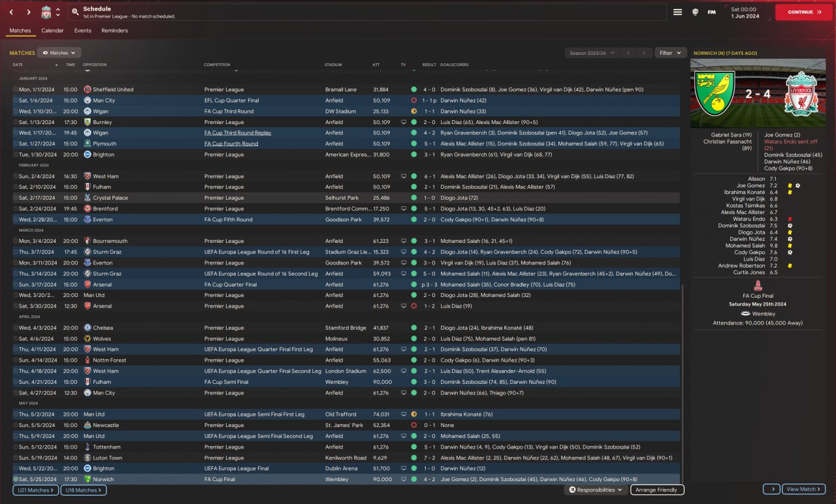Toggle the selector on the Wolves row

coord(15,339)
